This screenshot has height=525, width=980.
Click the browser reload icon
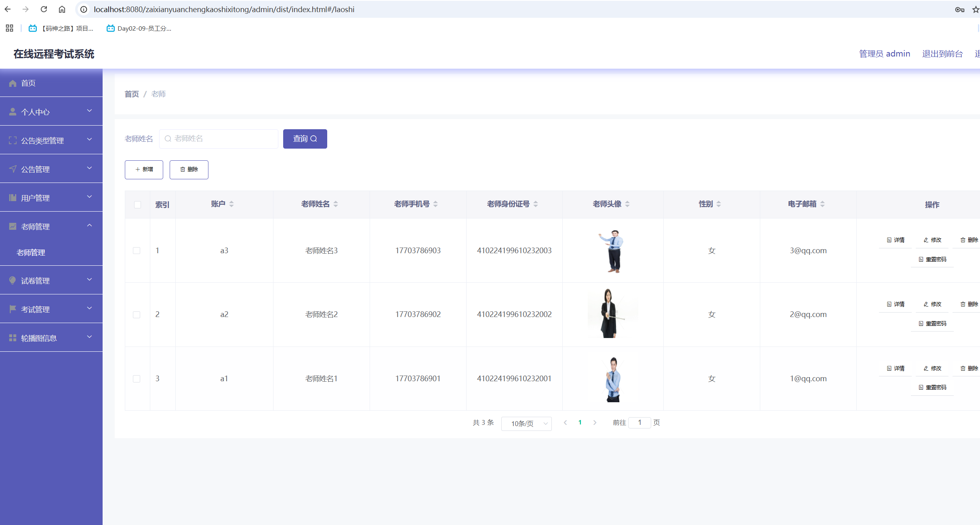pyautogui.click(x=44, y=9)
